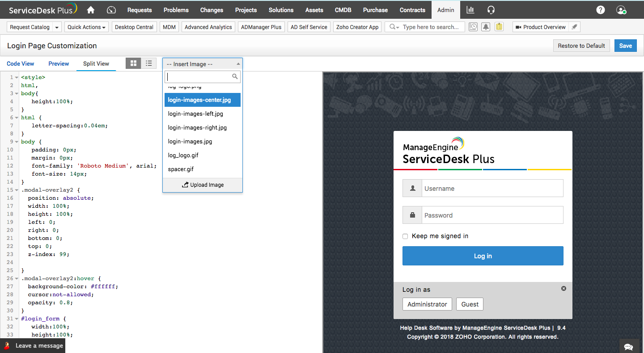Collapse the code fold at line 31

[x=17, y=319]
